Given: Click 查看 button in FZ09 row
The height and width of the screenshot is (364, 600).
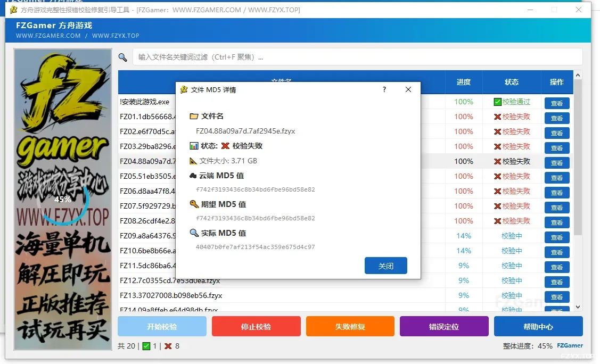Looking at the screenshot, I should (x=557, y=237).
